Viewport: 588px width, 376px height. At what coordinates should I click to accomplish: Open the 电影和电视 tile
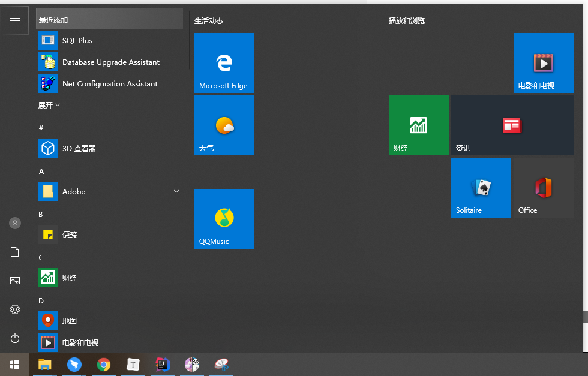point(544,63)
